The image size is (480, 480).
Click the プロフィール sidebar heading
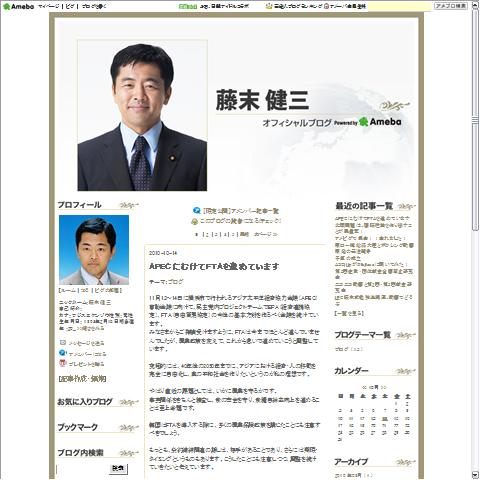(x=79, y=205)
